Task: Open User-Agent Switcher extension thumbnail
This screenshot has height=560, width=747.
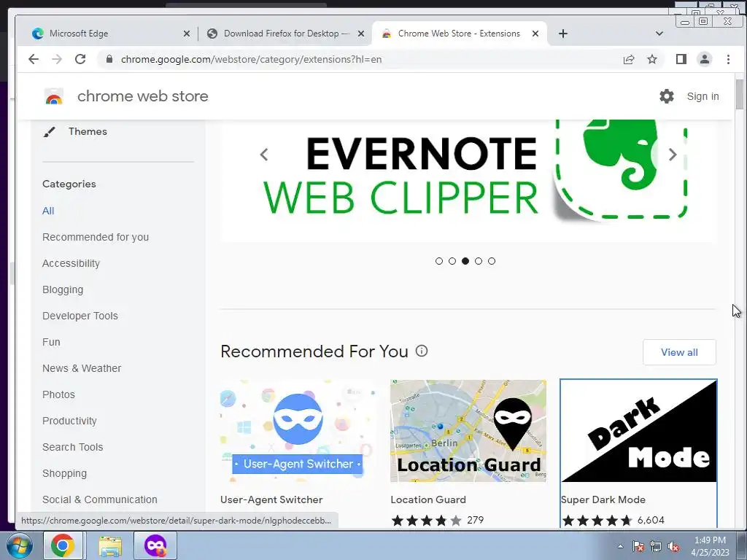Action: [x=298, y=431]
